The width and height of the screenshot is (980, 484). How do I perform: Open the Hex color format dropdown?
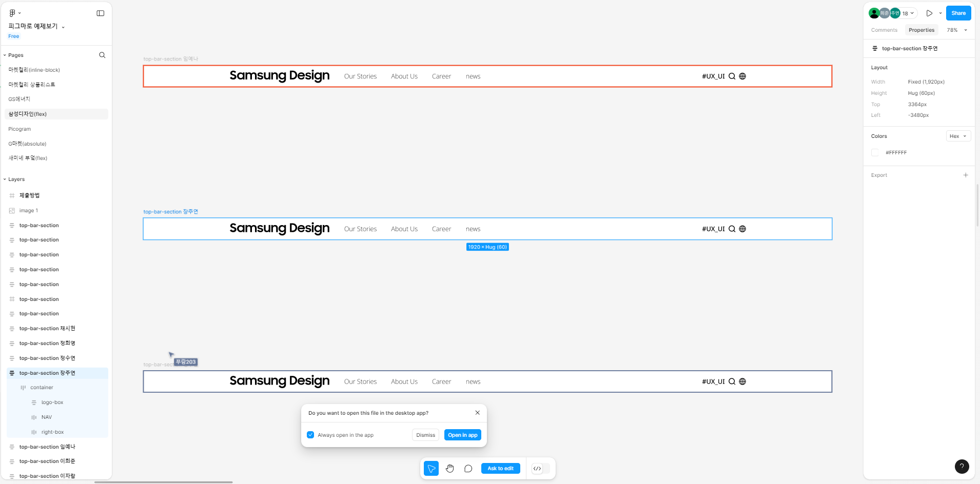click(x=958, y=136)
